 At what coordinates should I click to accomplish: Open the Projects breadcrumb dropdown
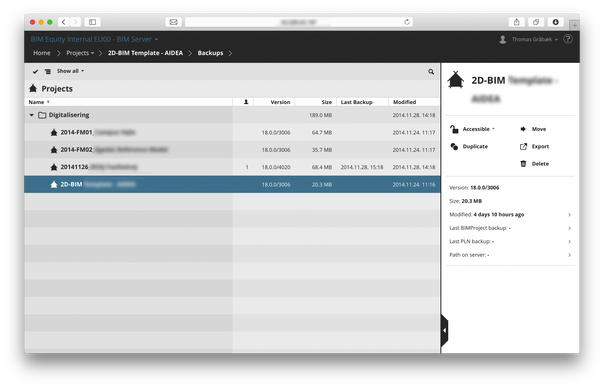tap(80, 53)
